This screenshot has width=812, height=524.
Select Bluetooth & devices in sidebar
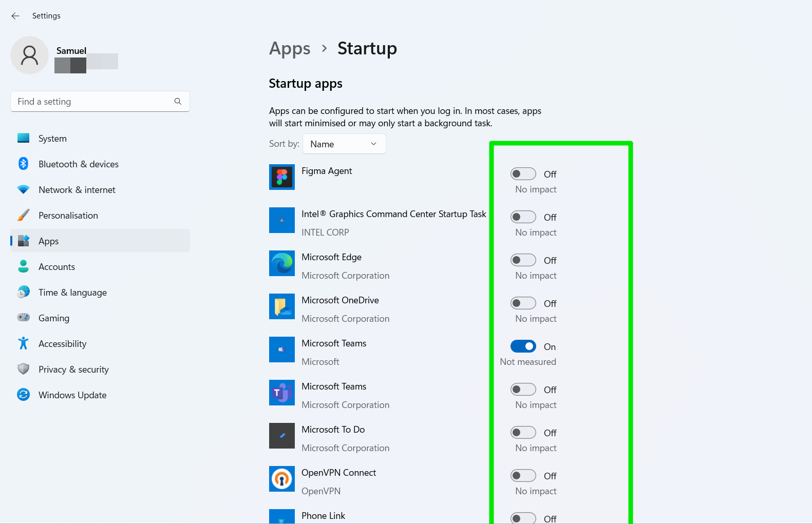[78, 164]
